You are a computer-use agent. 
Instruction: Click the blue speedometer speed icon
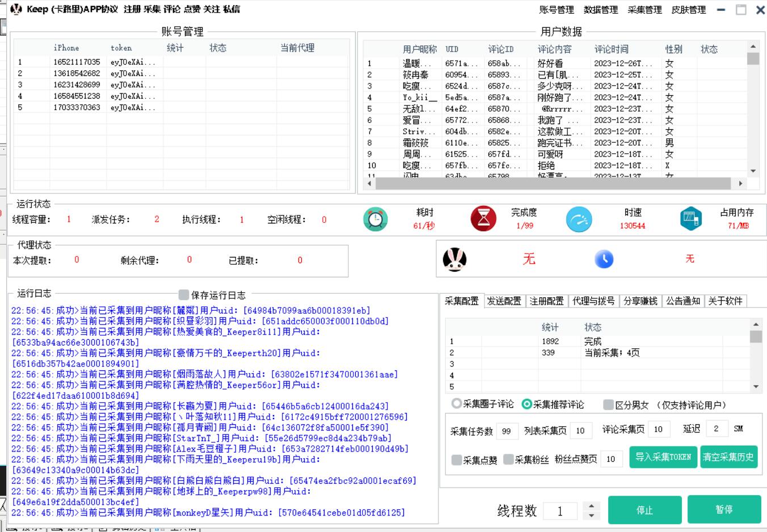(579, 219)
